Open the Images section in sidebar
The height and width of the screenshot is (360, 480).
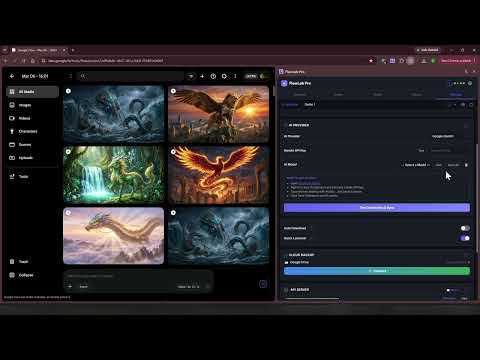(x=32, y=105)
